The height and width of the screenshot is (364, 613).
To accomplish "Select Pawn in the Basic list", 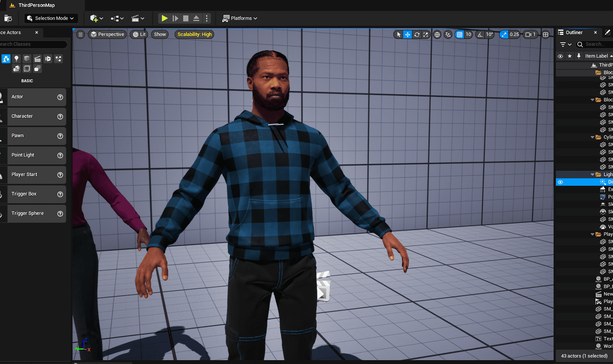I will [x=33, y=136].
